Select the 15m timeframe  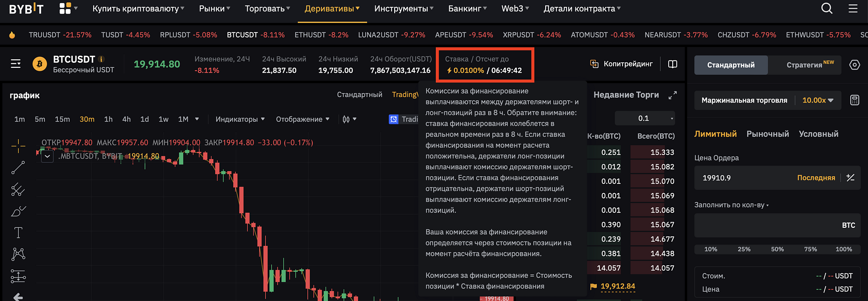coord(62,119)
